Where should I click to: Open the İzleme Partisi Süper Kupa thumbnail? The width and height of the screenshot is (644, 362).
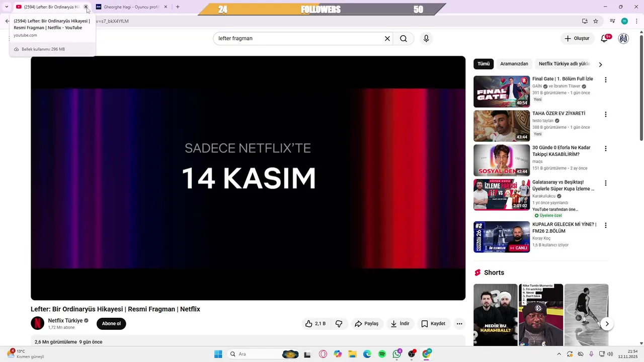tap(502, 195)
